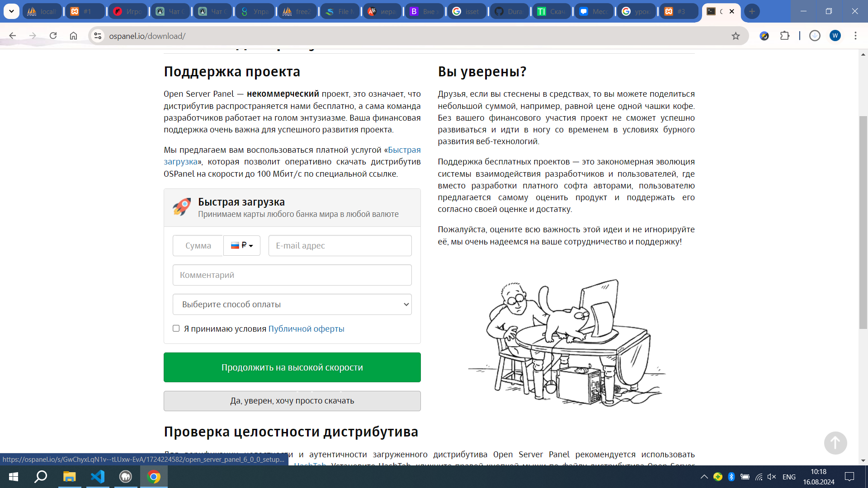Viewport: 868px width, 488px height.
Task: Click the page vertical scrollbar thumb
Action: tap(863, 222)
